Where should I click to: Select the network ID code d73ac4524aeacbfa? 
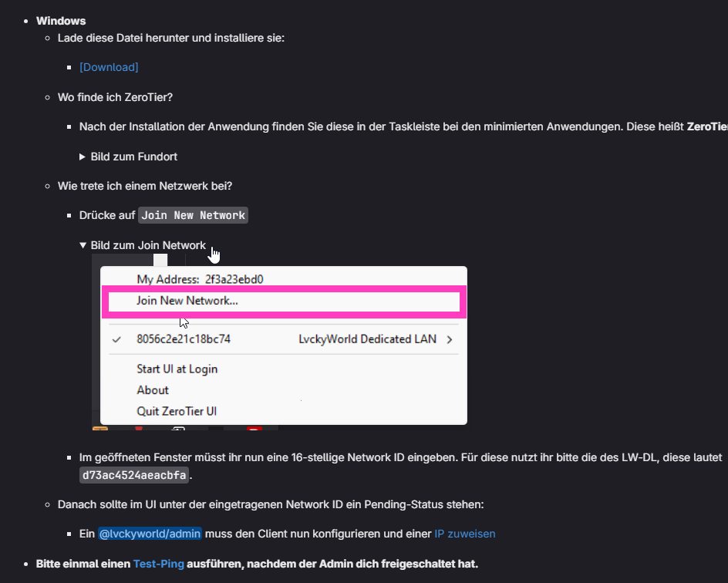(x=134, y=475)
